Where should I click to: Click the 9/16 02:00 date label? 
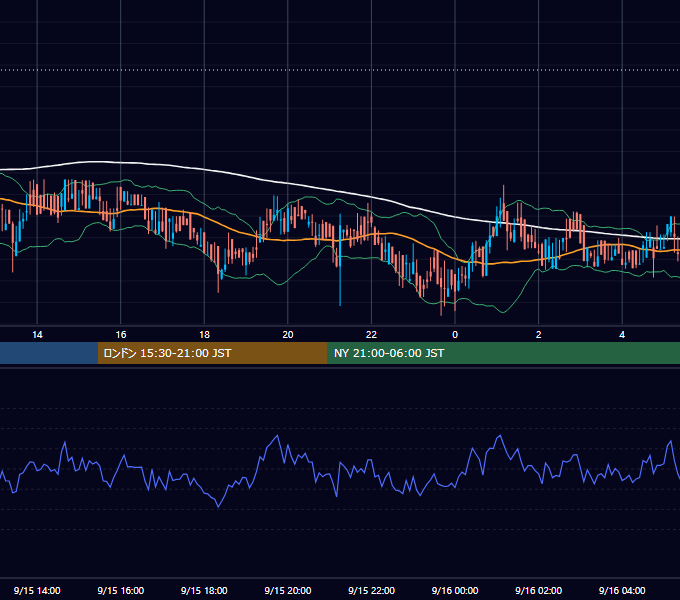point(539,590)
